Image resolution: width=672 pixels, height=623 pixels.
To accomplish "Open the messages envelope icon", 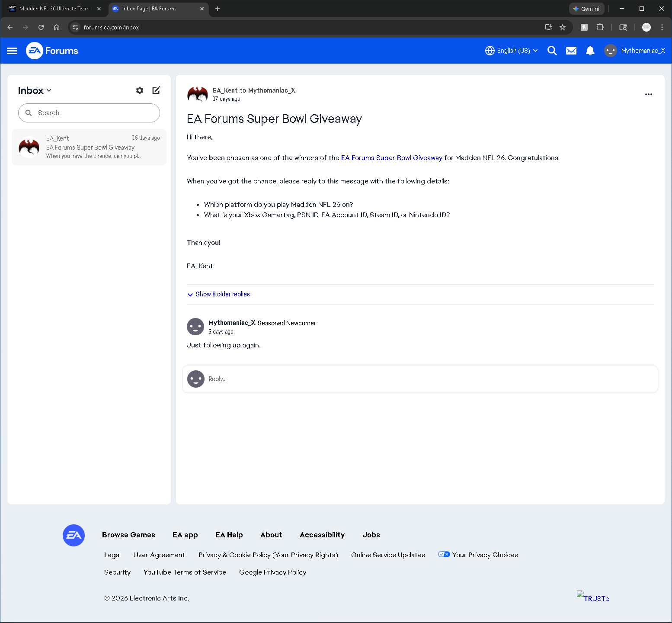I will coord(571,51).
